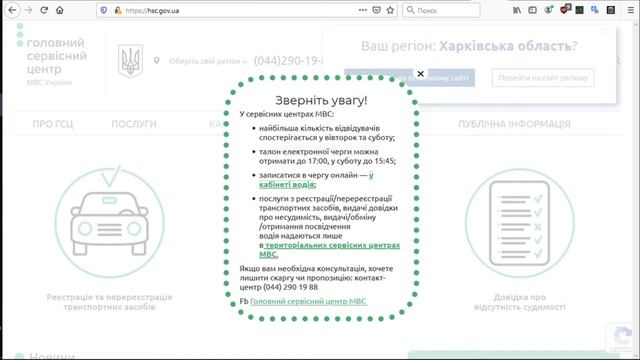The image size is (640, 360).
Task: Open page actions three-dot menu
Action: coord(362,10)
